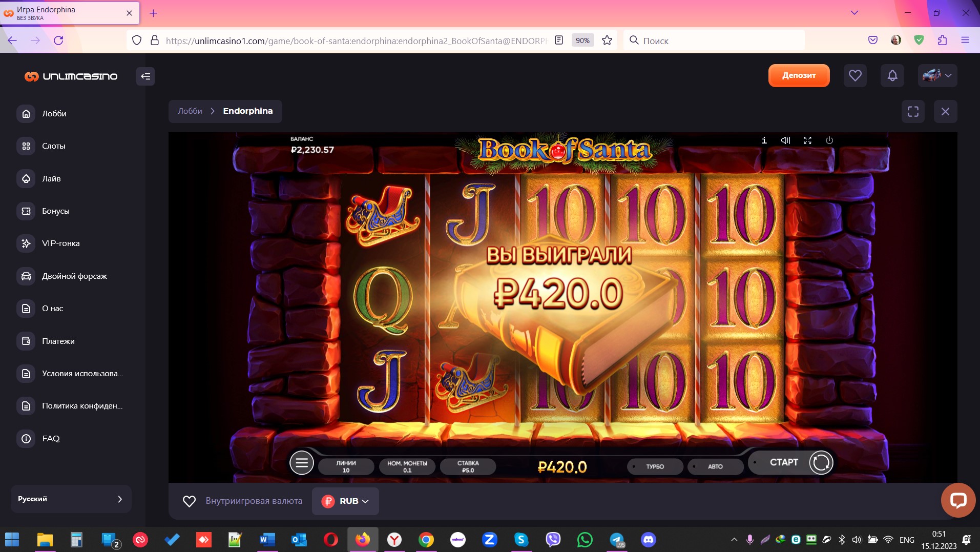Viewport: 980px width, 552px height.
Task: Open the live chat support bubble
Action: pos(958,500)
